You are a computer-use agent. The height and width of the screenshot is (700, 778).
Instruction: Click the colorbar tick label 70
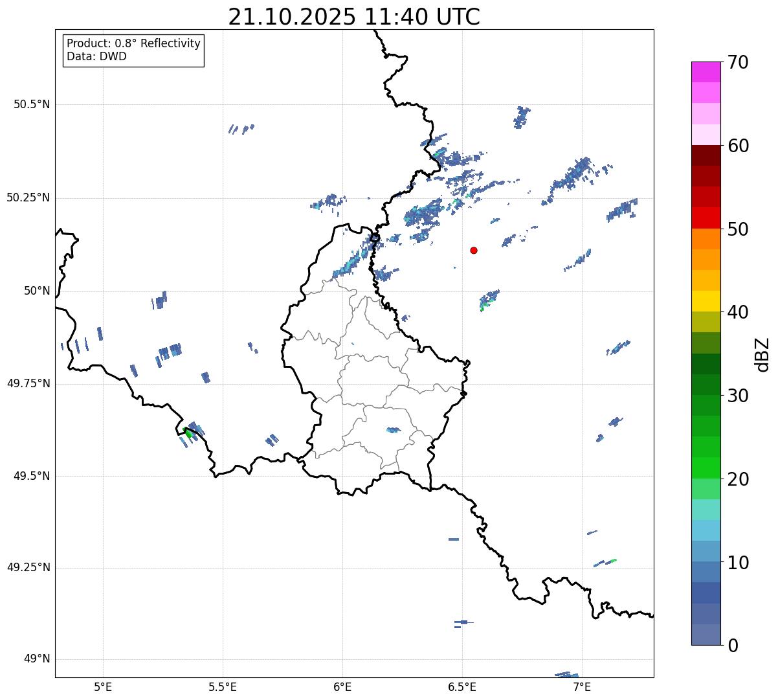click(738, 62)
